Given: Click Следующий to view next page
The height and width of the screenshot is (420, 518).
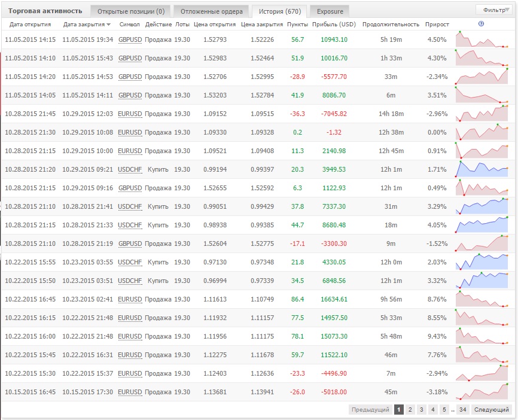Looking at the screenshot, I should (x=491, y=409).
